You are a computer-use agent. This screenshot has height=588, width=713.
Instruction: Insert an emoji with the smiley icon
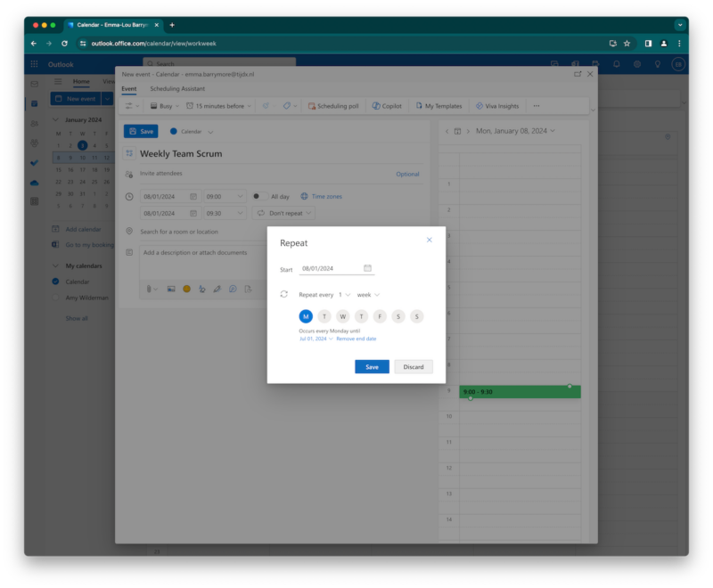[x=186, y=289]
